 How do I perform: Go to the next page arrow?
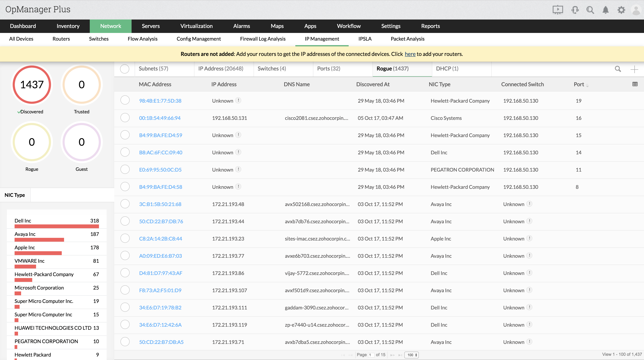tap(392, 355)
